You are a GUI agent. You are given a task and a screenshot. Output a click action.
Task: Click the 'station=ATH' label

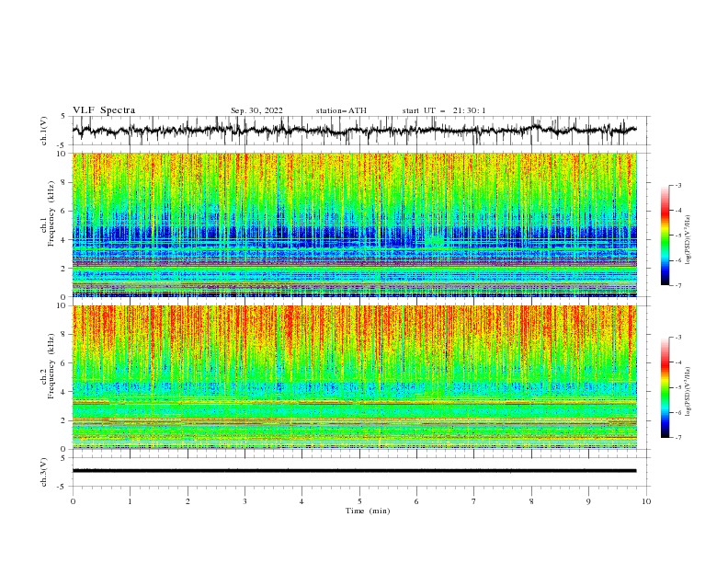[341, 110]
